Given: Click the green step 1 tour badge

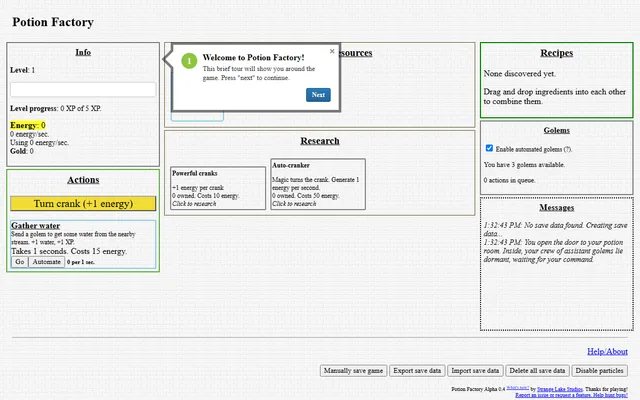Looking at the screenshot, I should coord(189,61).
